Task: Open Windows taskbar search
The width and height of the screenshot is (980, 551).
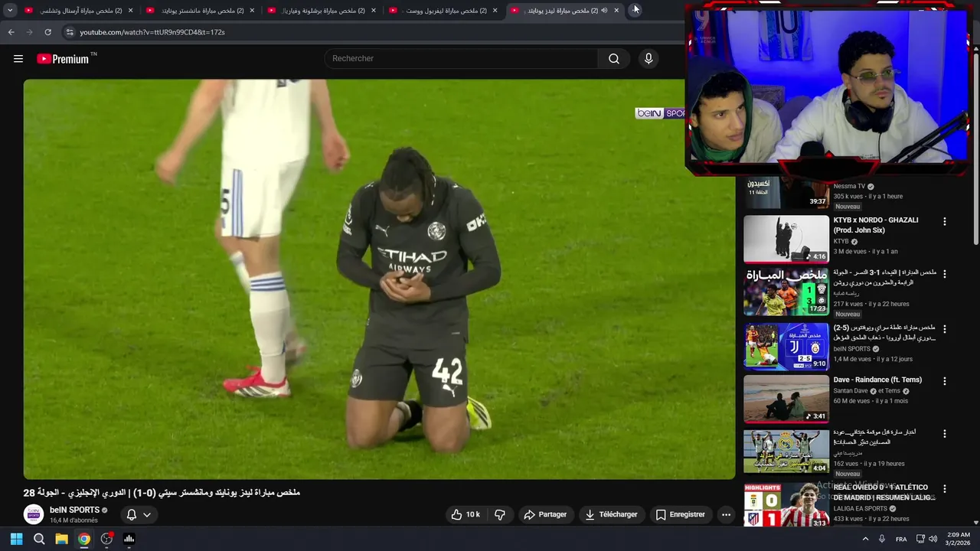Action: pyautogui.click(x=39, y=539)
